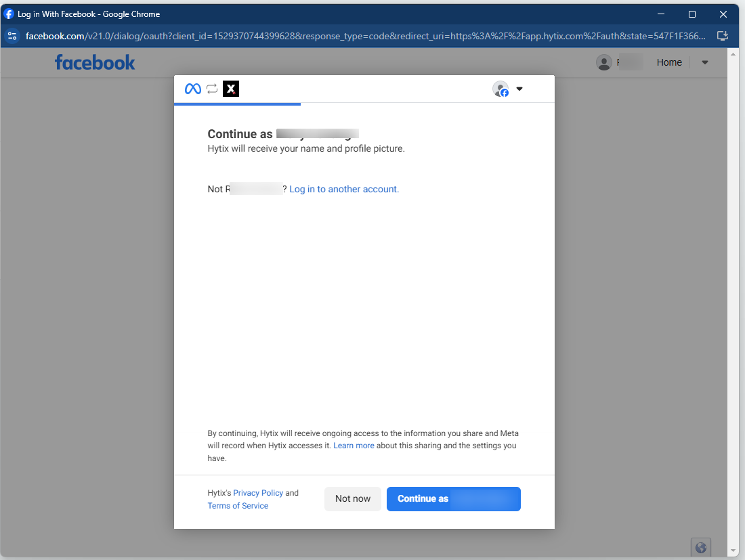745x560 pixels.
Task: Open Hytix's Privacy Policy link
Action: (x=258, y=493)
